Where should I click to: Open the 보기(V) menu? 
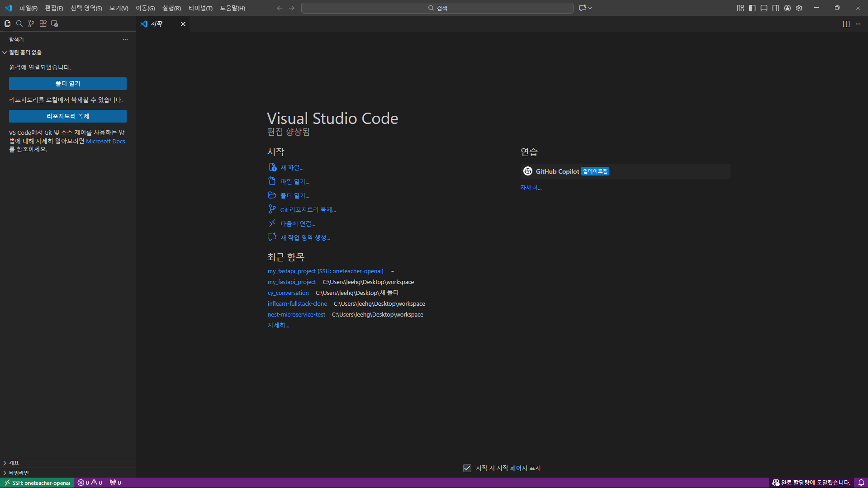[x=119, y=8]
